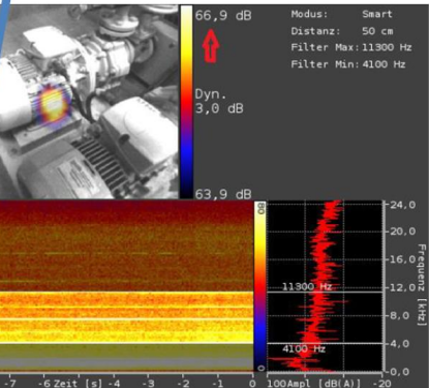Click the Distanz: 50 cm setting
Viewport: 429px width, 388px height.
pos(342,31)
